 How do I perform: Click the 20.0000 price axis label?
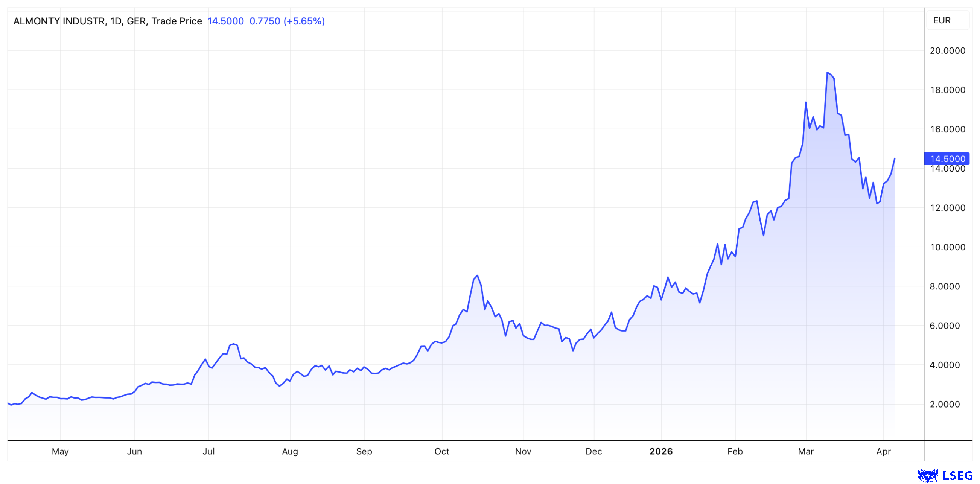pyautogui.click(x=947, y=50)
